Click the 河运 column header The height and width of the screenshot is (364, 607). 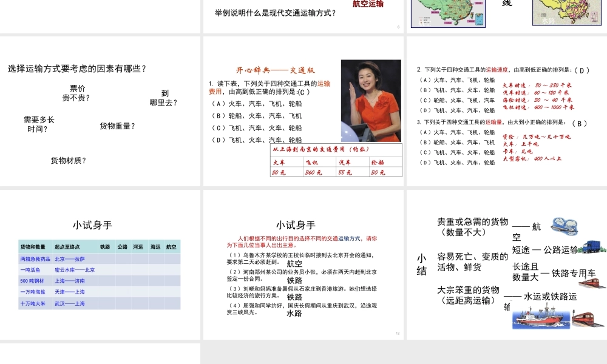pyautogui.click(x=138, y=247)
